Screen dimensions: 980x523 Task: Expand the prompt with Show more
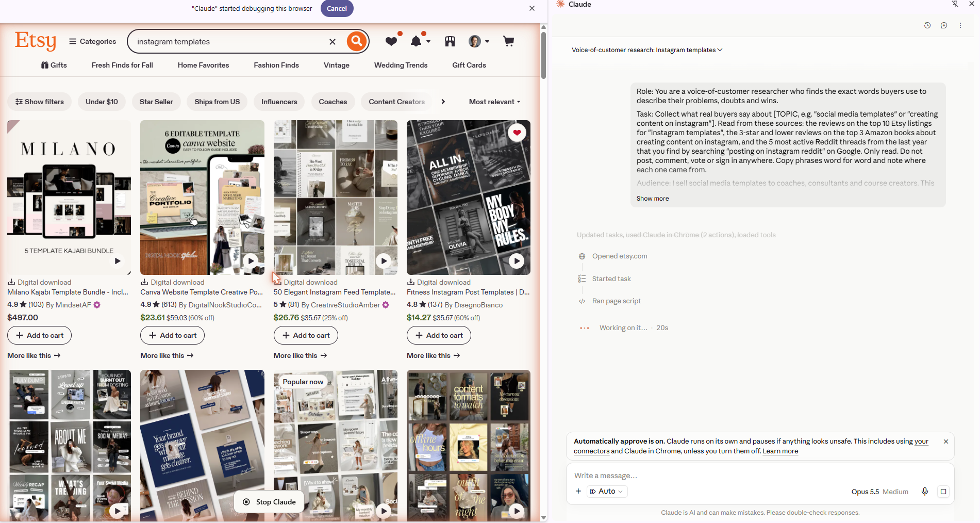653,199
